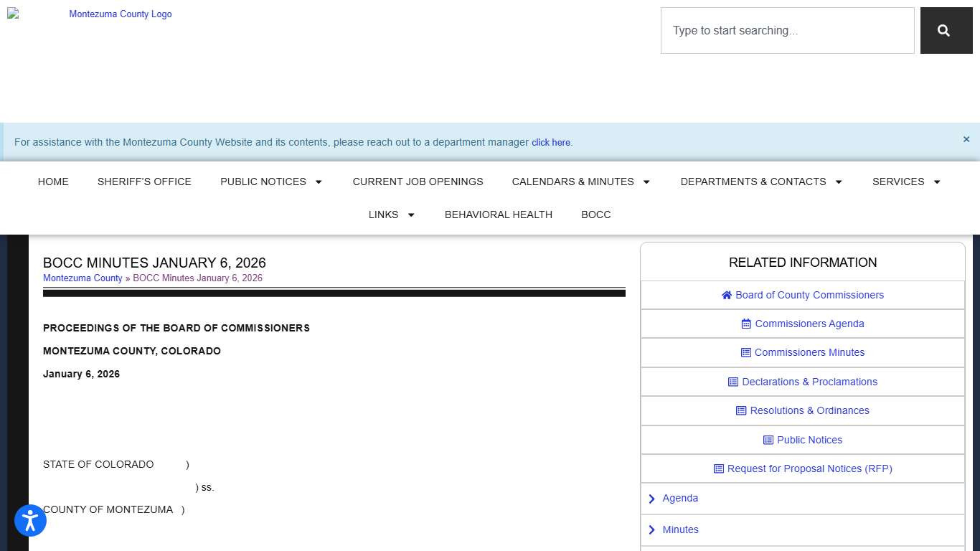Expand the Minutes section
This screenshot has height=551, width=980.
click(x=680, y=529)
